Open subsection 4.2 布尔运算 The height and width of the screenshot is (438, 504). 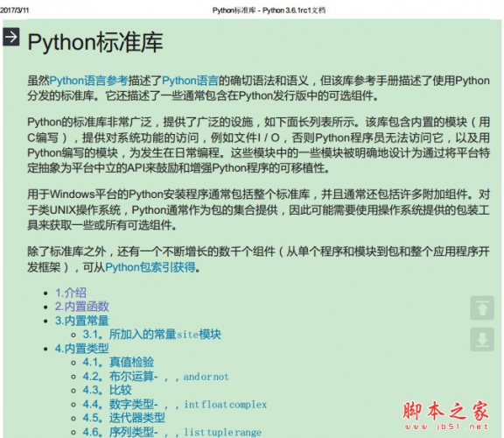pyautogui.click(x=156, y=376)
